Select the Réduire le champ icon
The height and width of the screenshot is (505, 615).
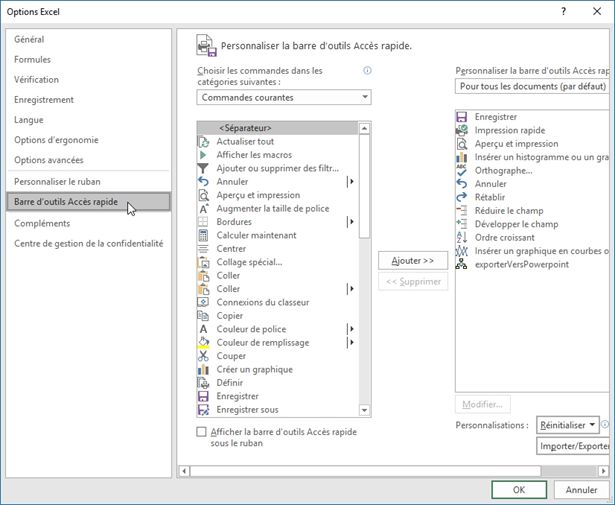point(462,211)
